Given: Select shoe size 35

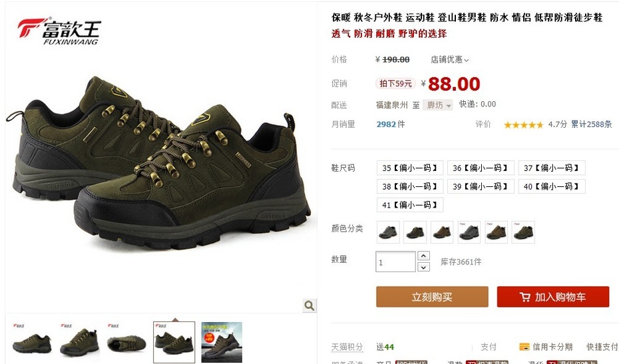Looking at the screenshot, I should 410,168.
